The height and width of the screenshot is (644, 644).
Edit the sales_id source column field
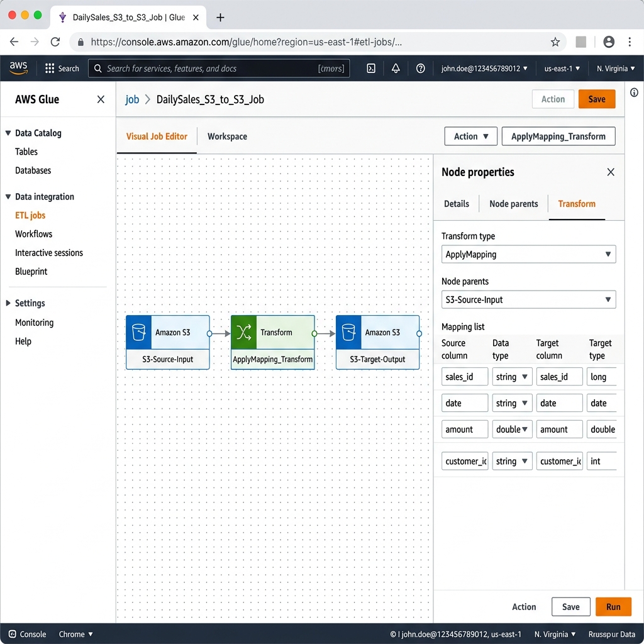pyautogui.click(x=465, y=377)
